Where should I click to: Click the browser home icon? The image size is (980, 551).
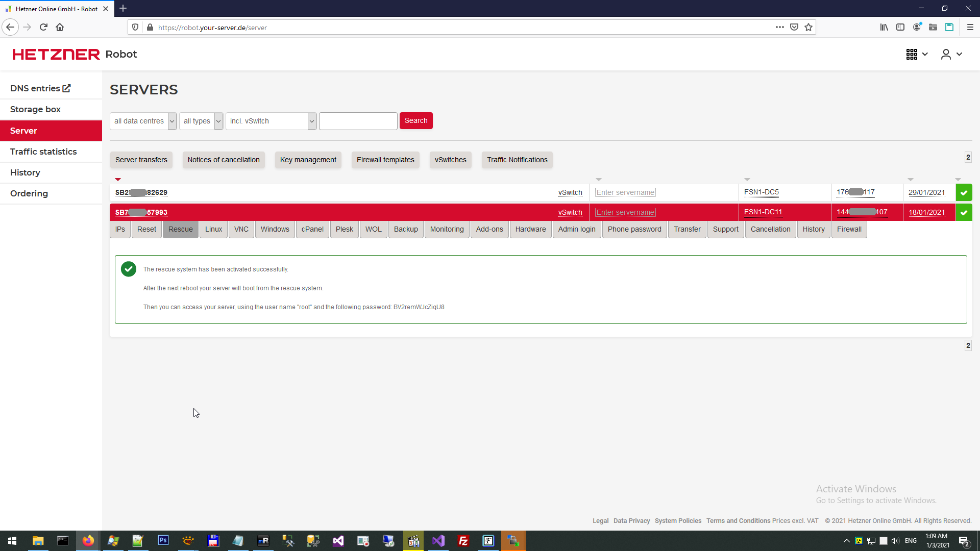(60, 28)
